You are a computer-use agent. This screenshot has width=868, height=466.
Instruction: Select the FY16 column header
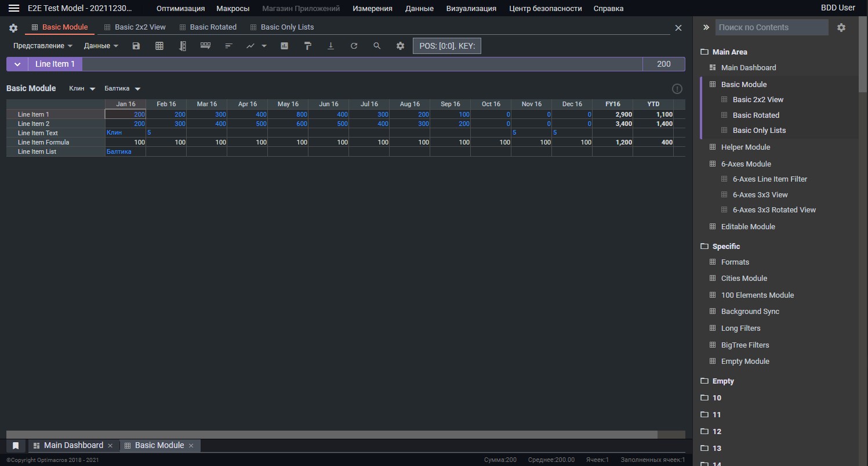(612, 104)
